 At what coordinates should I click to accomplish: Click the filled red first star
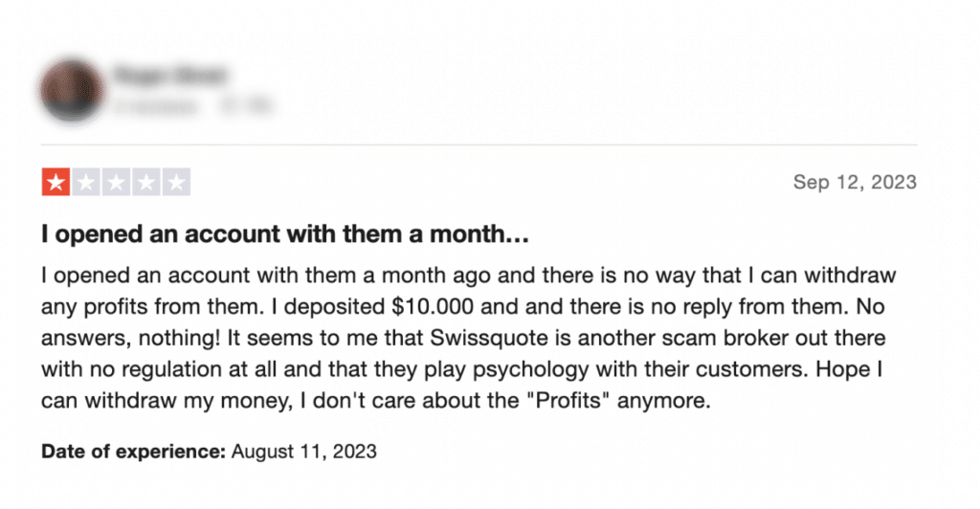coord(56,183)
